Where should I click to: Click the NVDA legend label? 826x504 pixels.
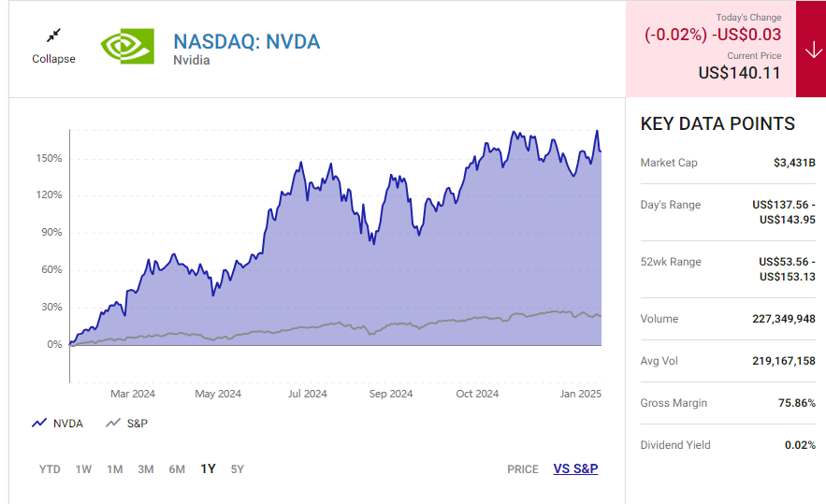[68, 424]
